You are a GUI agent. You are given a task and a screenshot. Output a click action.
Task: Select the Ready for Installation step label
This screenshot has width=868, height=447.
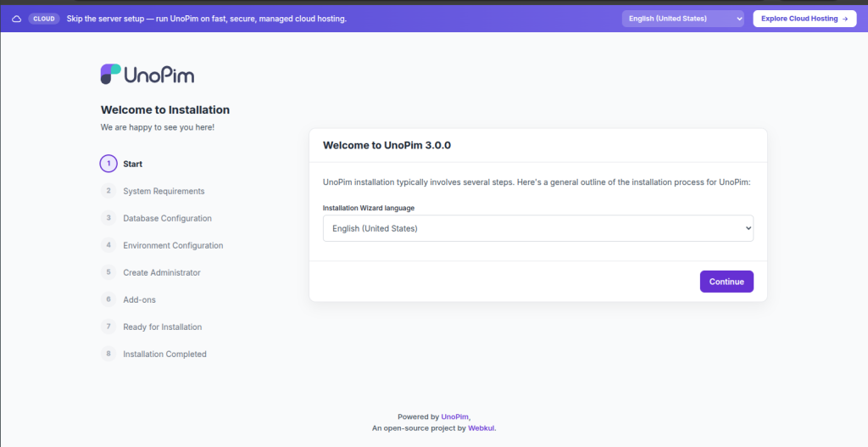[x=162, y=327]
